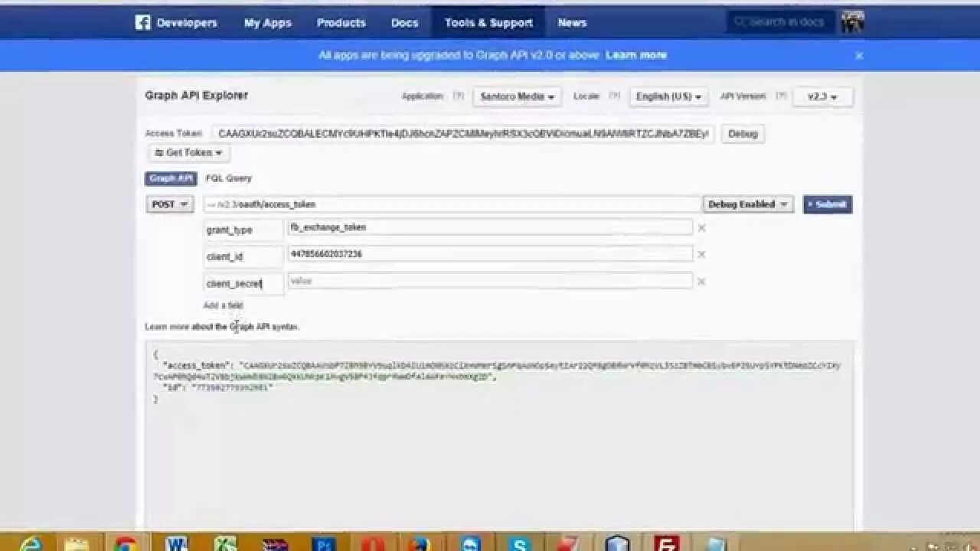Go to News in the navigation bar
980x551 pixels.
coord(572,23)
